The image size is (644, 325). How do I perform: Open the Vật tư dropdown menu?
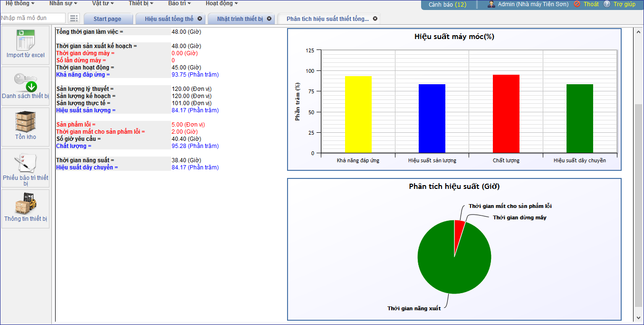pos(103,3)
